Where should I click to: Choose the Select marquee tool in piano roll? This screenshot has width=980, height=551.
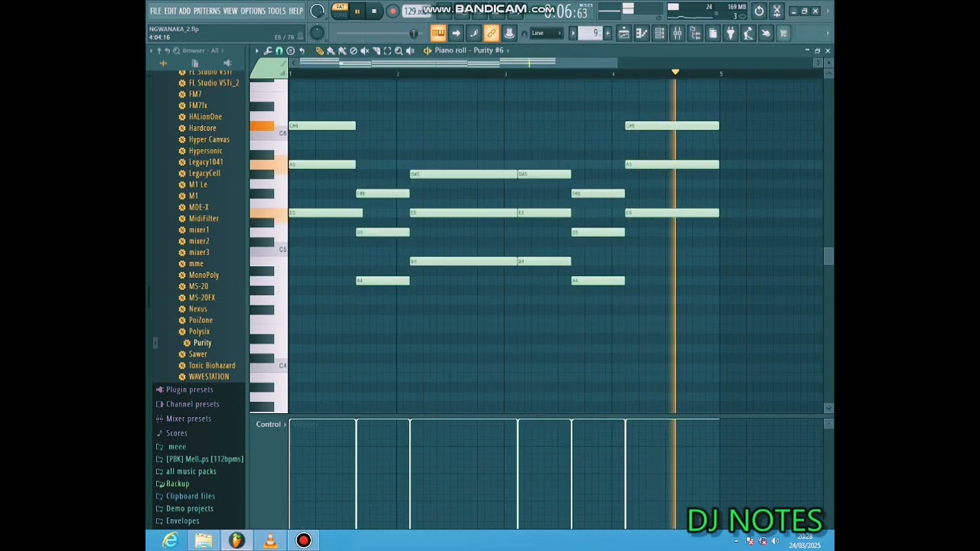[x=387, y=51]
